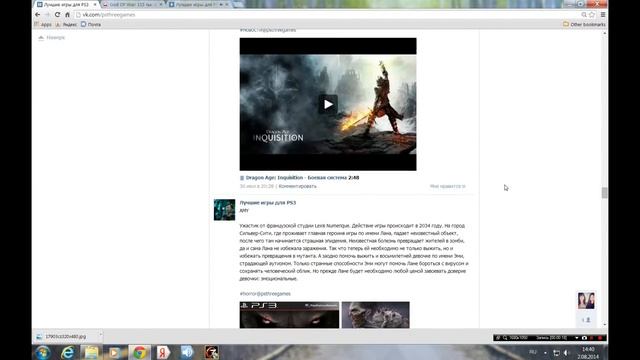Open 'Лучшие игры для PS3' post author link
Screen dimensions: 640x360
pos(268,203)
